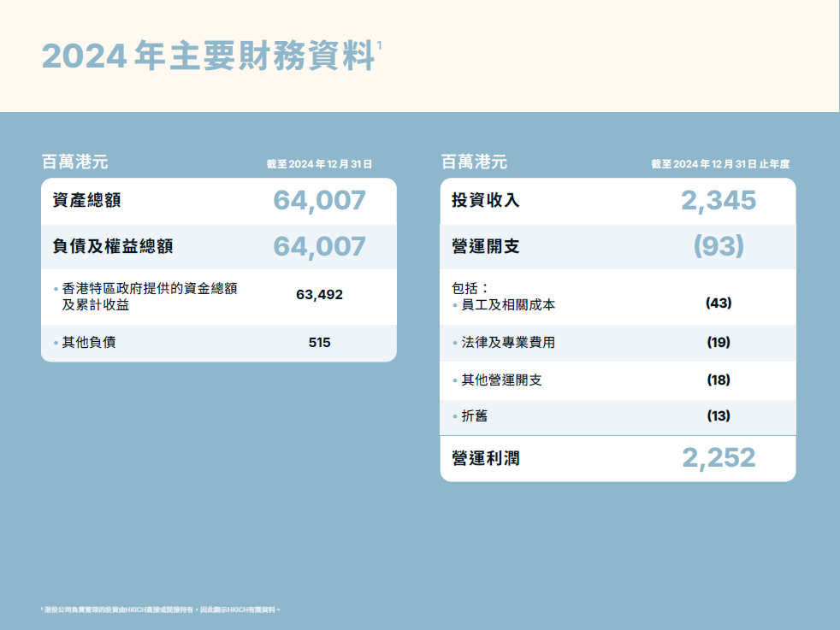The height and width of the screenshot is (630, 840).
Task: Click the footnote text at page bottom
Action: 161,609
